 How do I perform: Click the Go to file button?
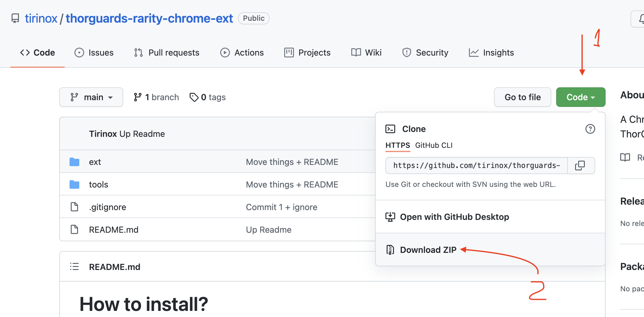pos(522,97)
